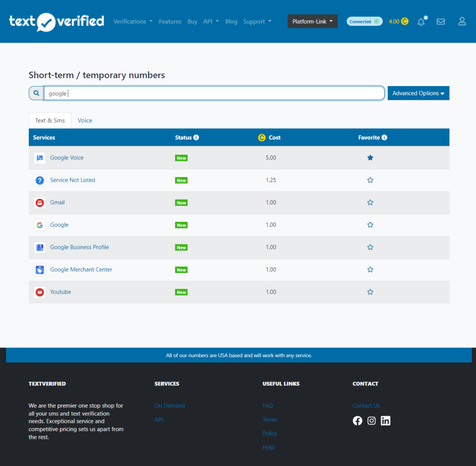The image size is (476, 466).
Task: Click the Gmail service icon
Action: coord(40,203)
